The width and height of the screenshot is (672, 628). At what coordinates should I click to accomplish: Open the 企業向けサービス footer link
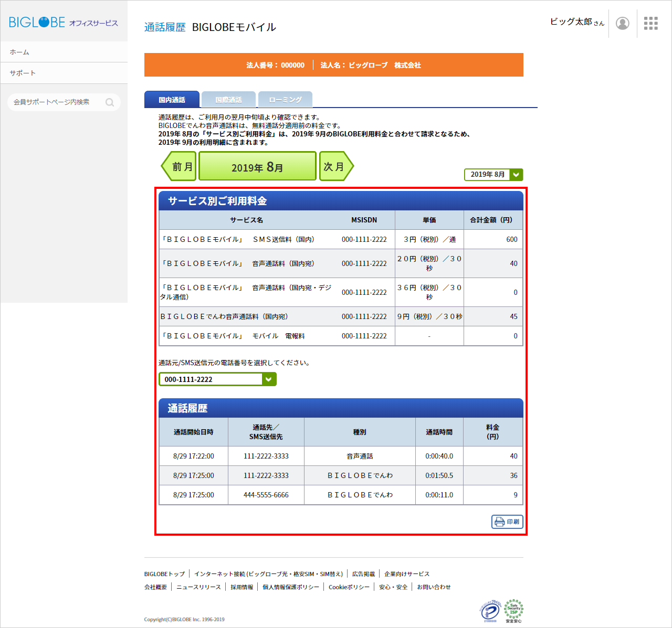coord(407,574)
